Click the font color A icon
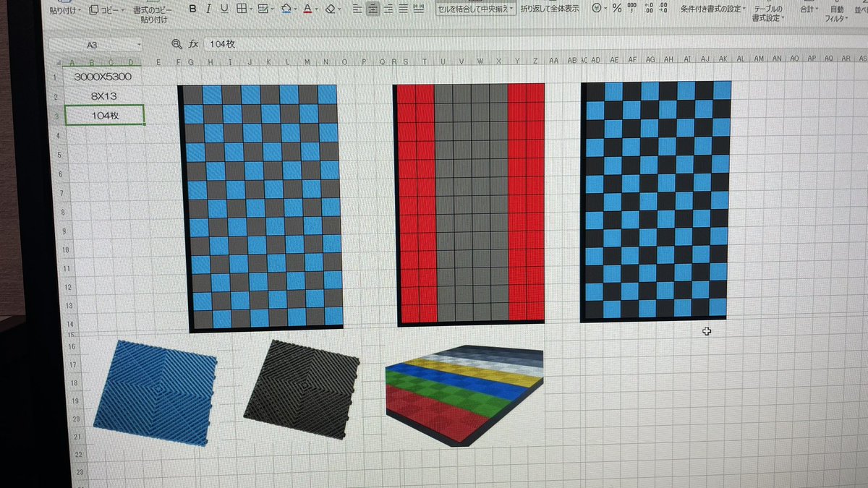The height and width of the screenshot is (488, 868). pos(307,9)
